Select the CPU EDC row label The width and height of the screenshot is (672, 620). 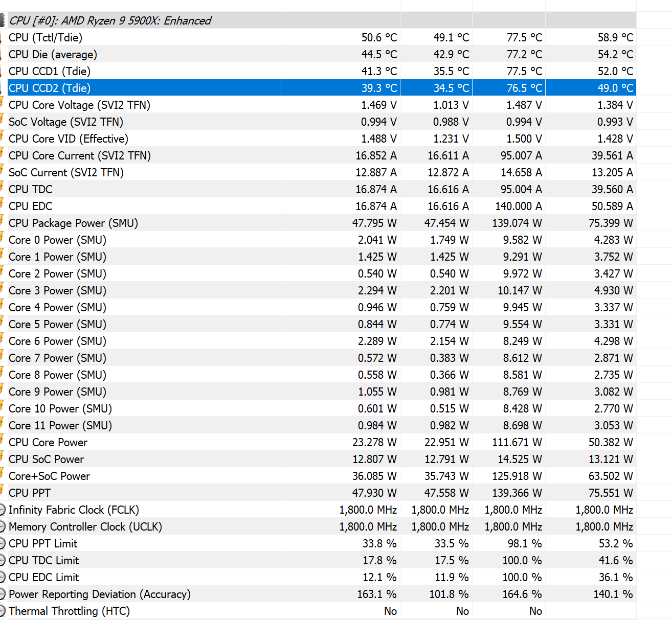click(31, 206)
